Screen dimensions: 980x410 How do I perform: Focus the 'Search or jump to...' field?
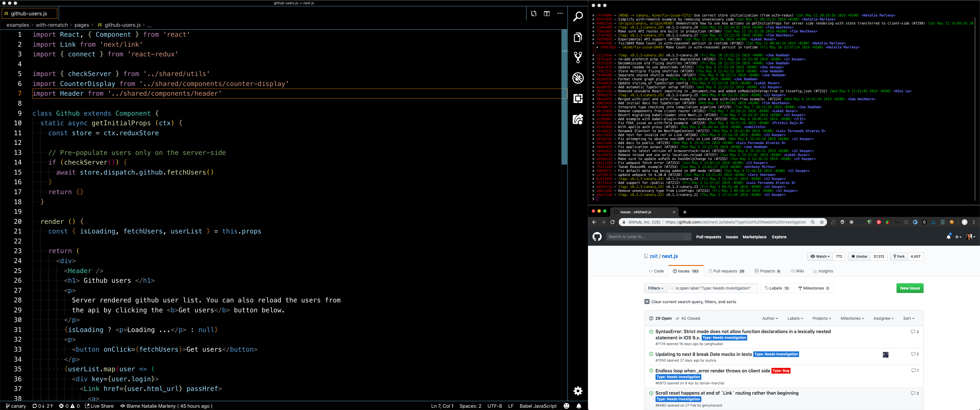coord(648,237)
